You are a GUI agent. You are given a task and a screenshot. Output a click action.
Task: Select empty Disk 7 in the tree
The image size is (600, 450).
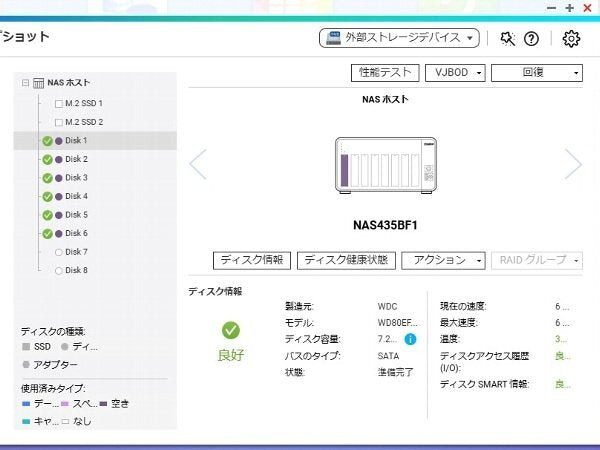(77, 252)
